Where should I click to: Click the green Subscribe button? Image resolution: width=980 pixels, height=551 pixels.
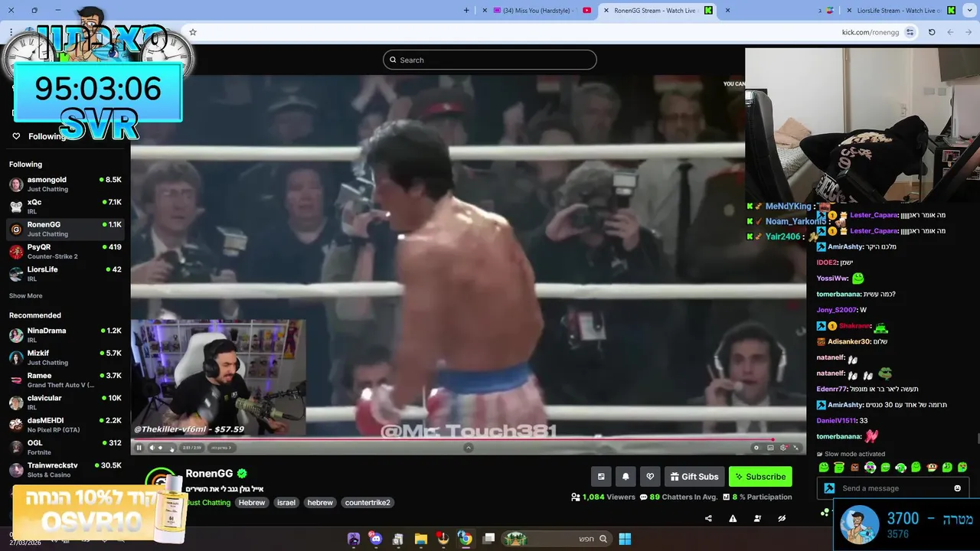pos(760,476)
